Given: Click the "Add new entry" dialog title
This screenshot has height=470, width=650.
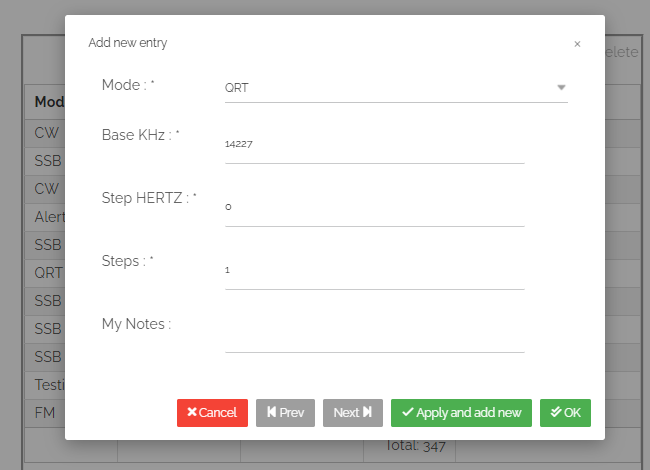Looking at the screenshot, I should point(128,43).
